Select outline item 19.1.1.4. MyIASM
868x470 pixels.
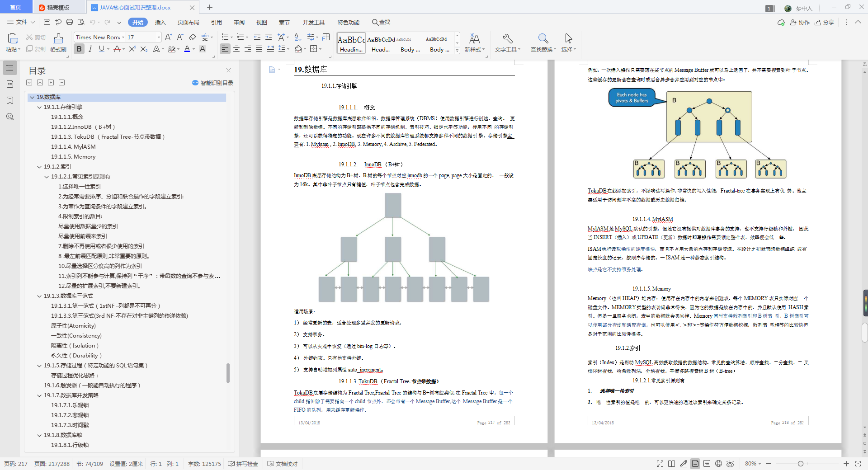[x=73, y=147]
